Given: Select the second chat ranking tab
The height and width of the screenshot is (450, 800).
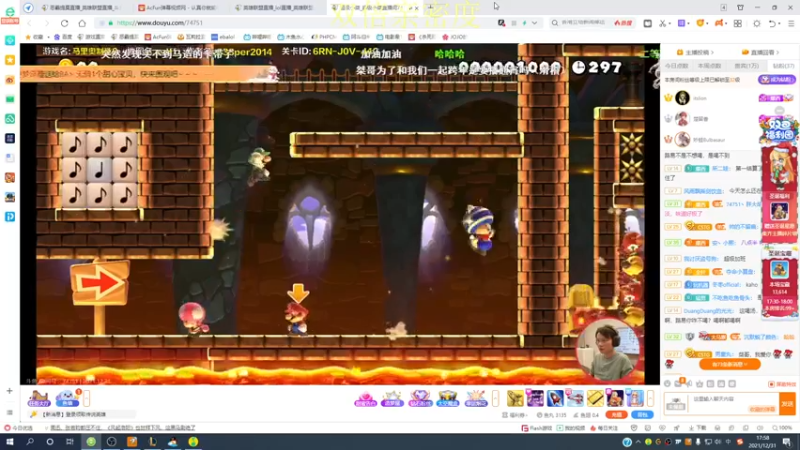Looking at the screenshot, I should coord(710,66).
